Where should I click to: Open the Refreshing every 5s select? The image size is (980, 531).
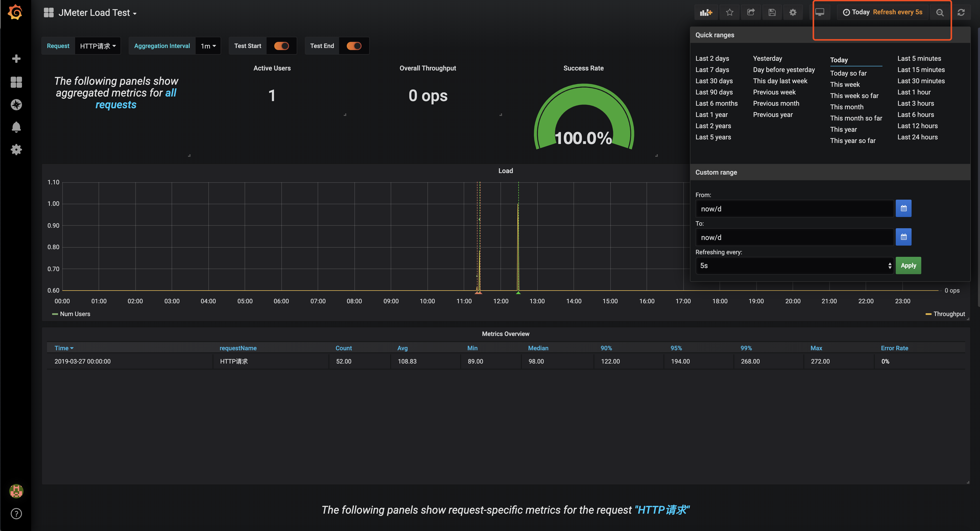794,265
